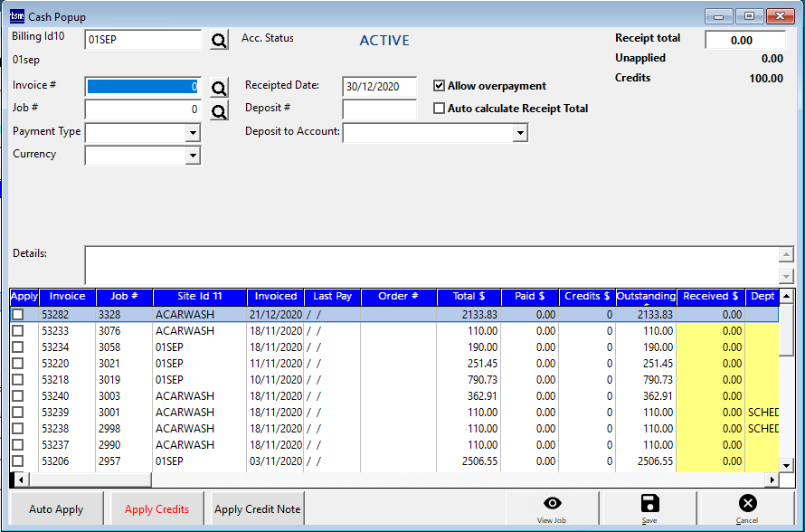Click the Apply Credits button
This screenshot has height=532, width=805.
(x=156, y=509)
